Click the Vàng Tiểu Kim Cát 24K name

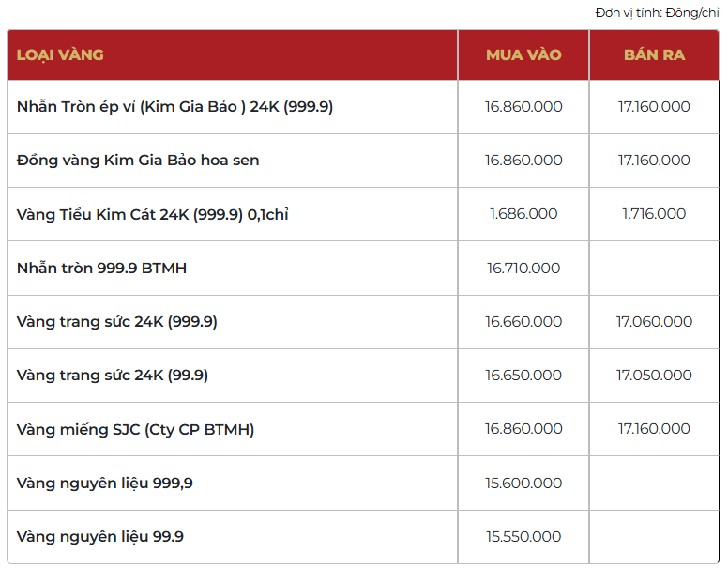152,214
